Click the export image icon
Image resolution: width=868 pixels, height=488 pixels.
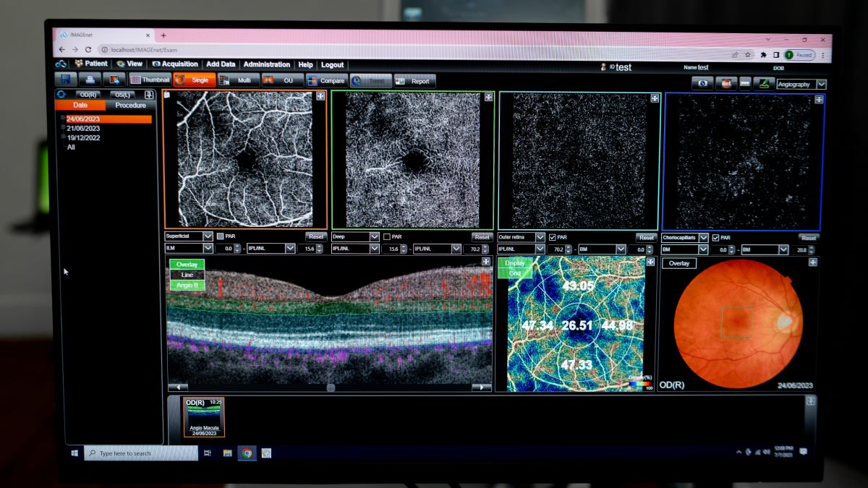point(114,80)
